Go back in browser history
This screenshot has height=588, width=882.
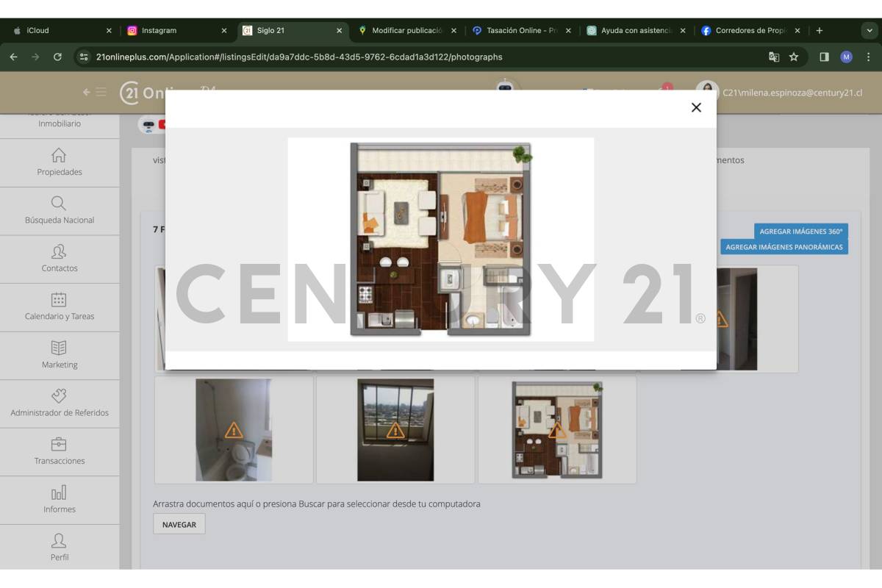[x=13, y=57]
